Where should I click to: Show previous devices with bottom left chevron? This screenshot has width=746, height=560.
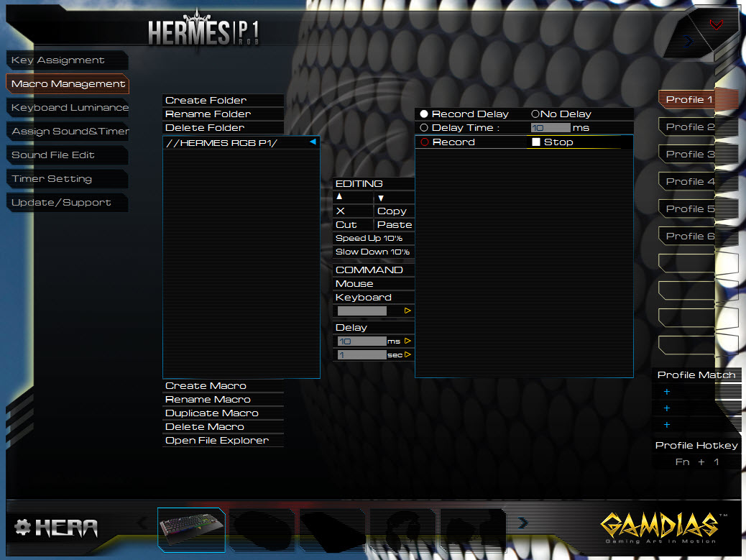142,523
